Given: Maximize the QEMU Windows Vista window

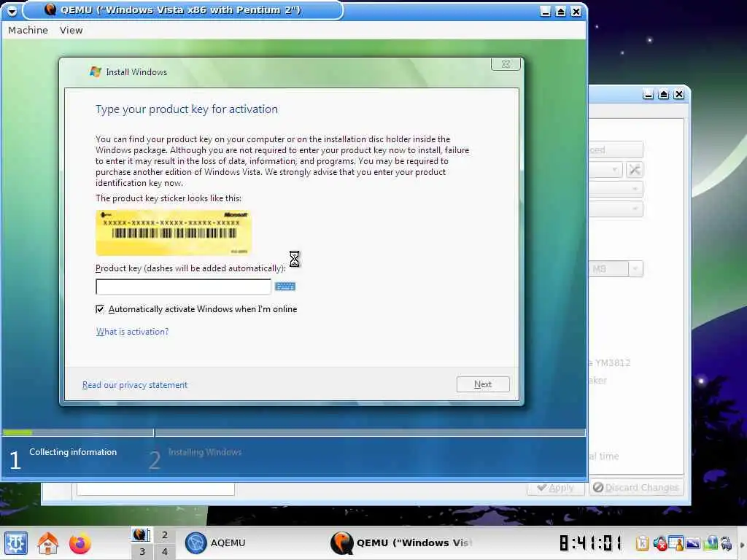Looking at the screenshot, I should pos(561,12).
